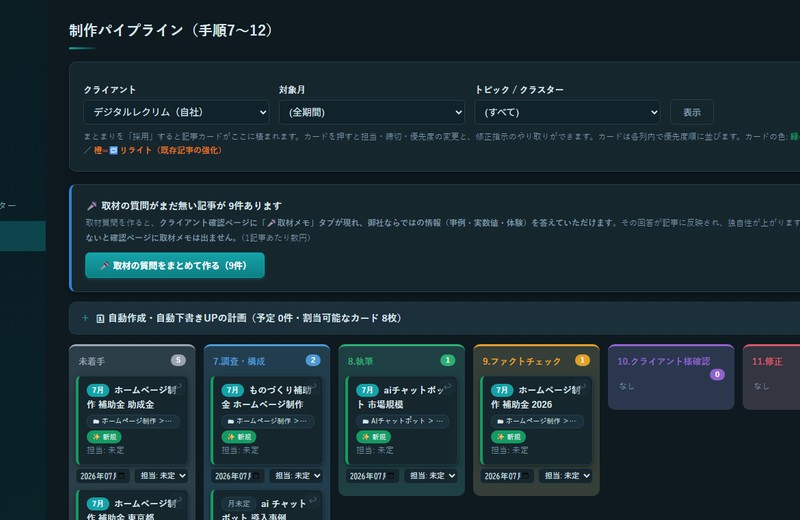Open the トピック / クラスター dropdown

pyautogui.click(x=567, y=112)
